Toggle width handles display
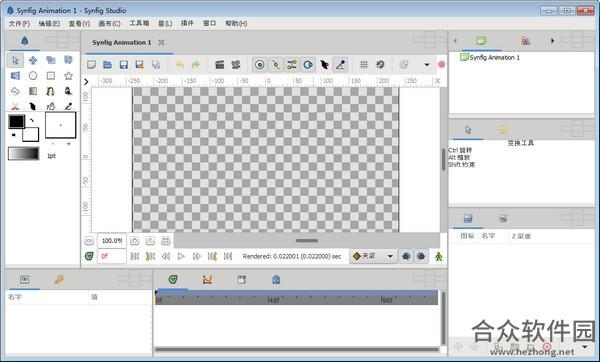600x362 pixels. tap(324, 65)
